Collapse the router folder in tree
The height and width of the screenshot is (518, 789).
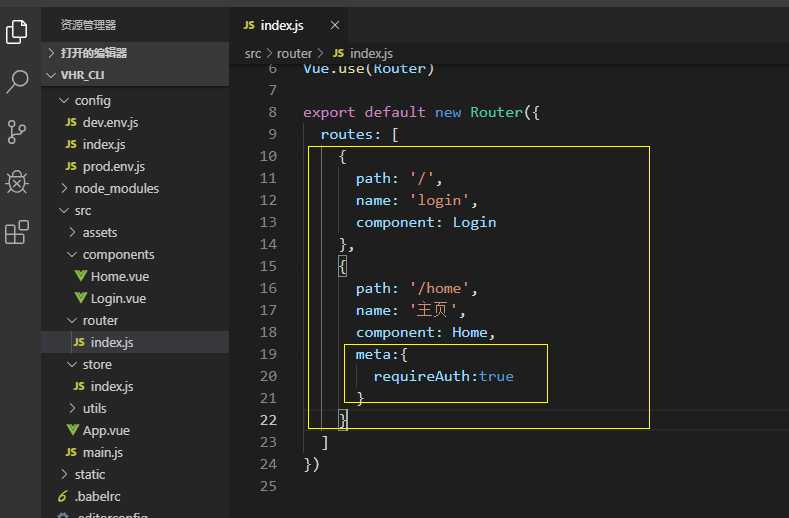click(x=135, y=321)
